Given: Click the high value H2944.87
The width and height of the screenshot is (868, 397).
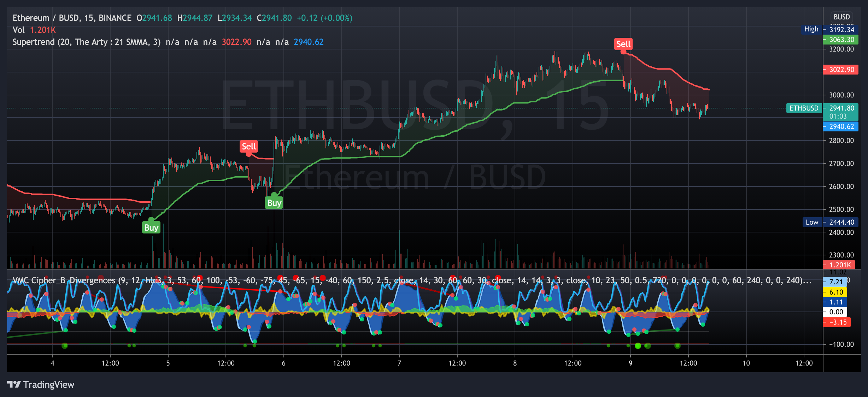Looking at the screenshot, I should [195, 18].
